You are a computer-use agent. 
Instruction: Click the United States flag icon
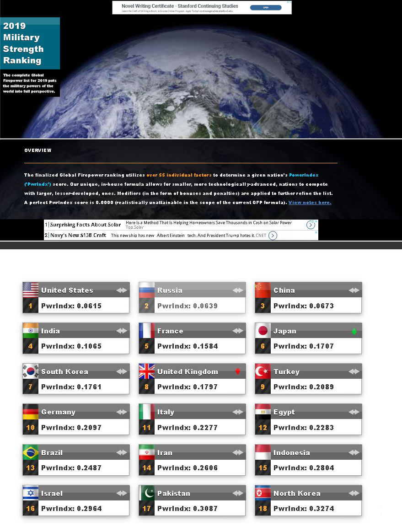pyautogui.click(x=31, y=290)
